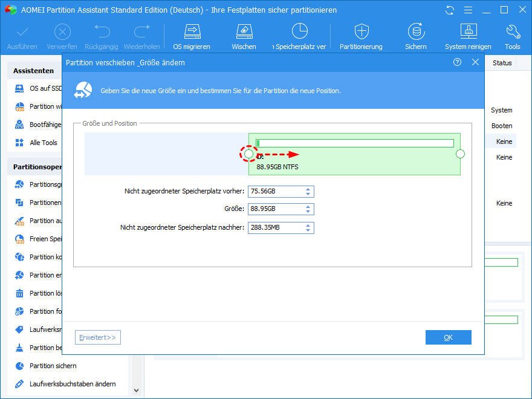Open the Tools toolbar item
The height and width of the screenshot is (399, 532).
click(512, 37)
